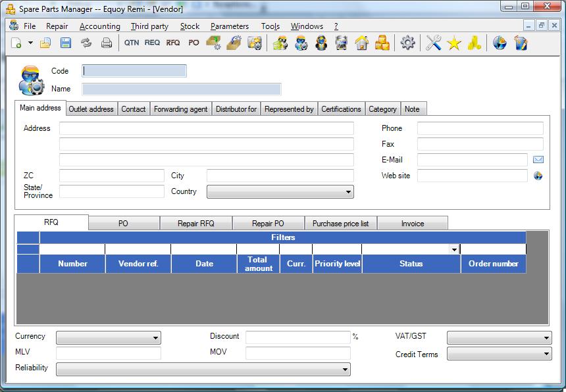Viewport: 566px width, 392px height.
Task: Click the envelope icon beside E-Mail
Action: tap(538, 159)
